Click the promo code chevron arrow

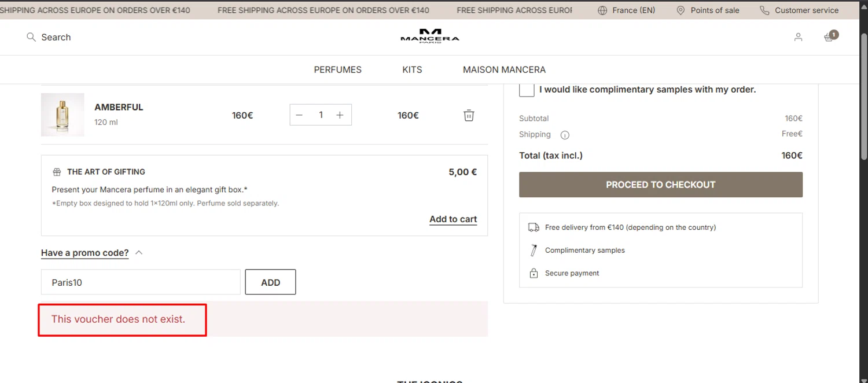(139, 253)
